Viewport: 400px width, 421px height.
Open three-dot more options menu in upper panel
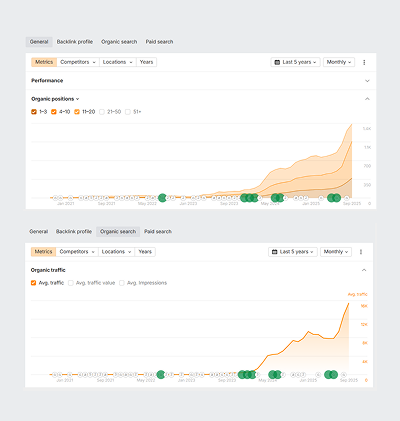[x=364, y=62]
